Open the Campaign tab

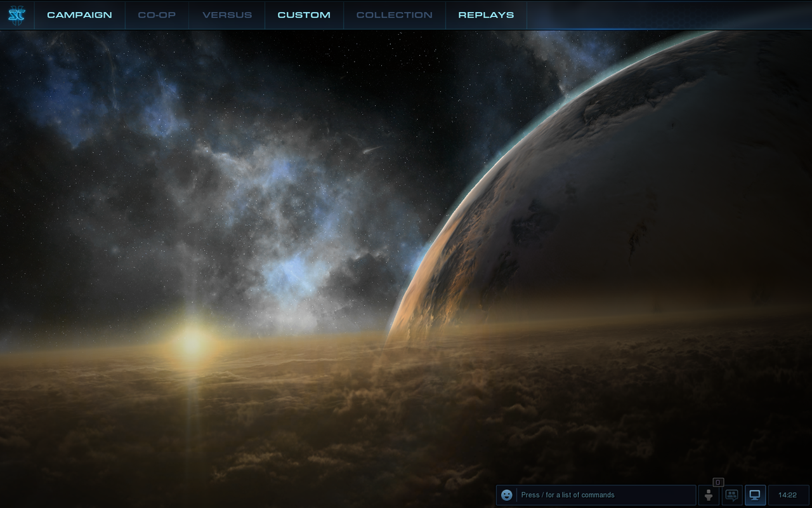[79, 15]
